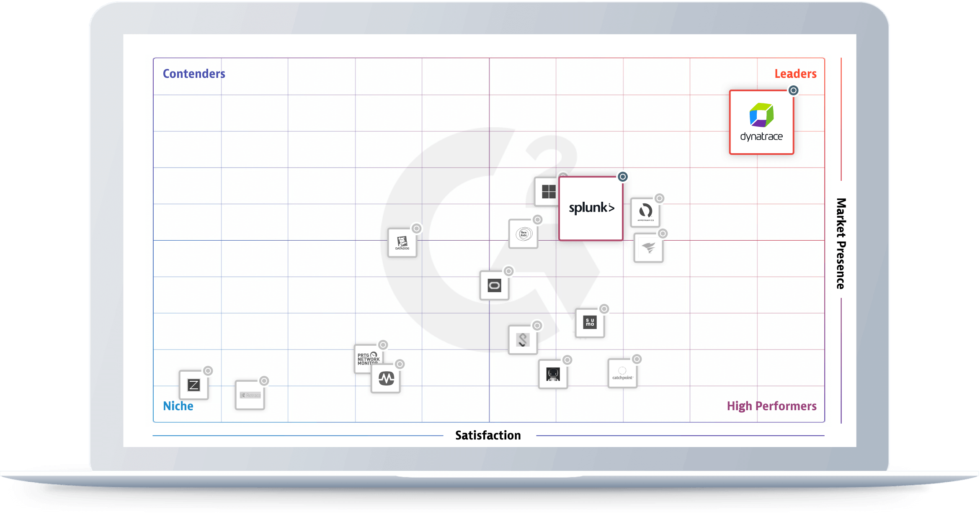The width and height of the screenshot is (980, 514).
Task: Click the Market Presence axis label
Action: tap(841, 244)
